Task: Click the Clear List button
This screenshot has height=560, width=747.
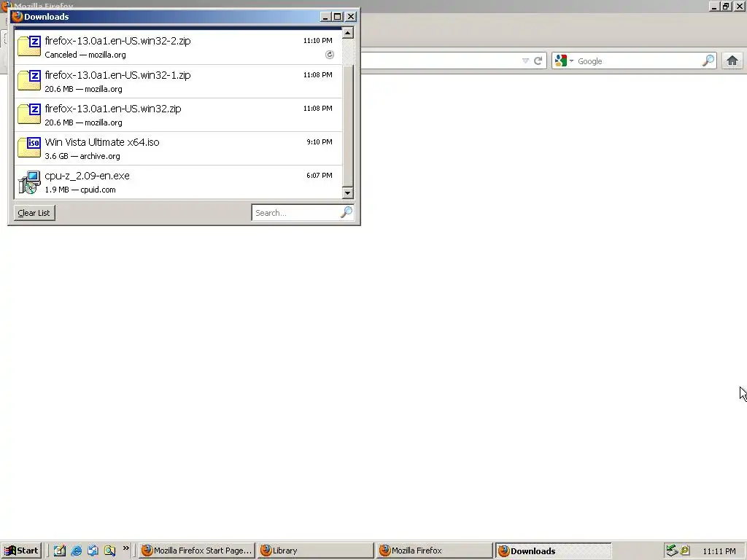Action: 34,213
